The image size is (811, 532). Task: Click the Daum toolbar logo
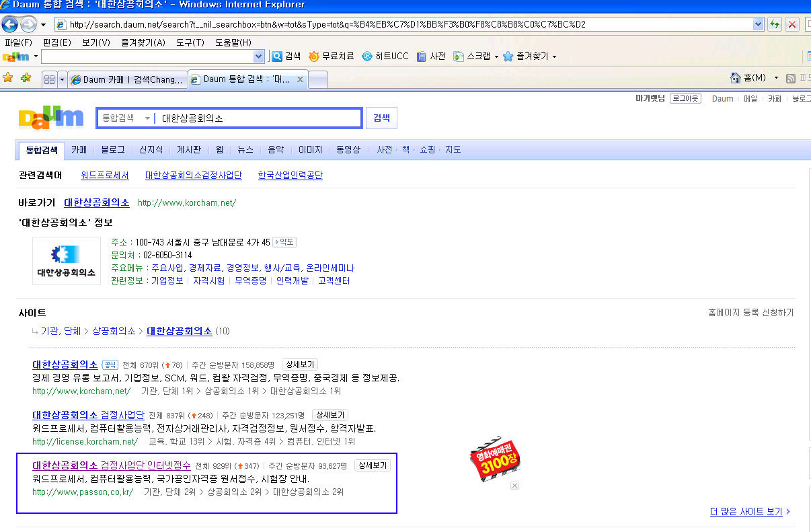16,56
